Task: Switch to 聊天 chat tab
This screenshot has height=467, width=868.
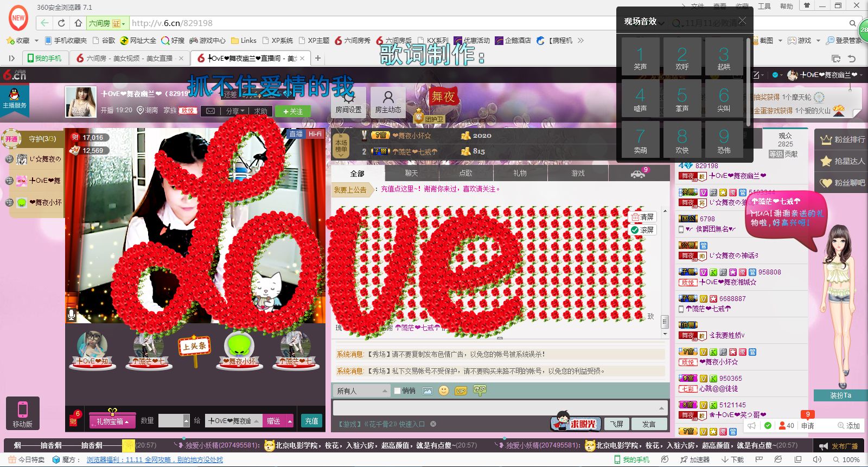Action: pos(411,174)
